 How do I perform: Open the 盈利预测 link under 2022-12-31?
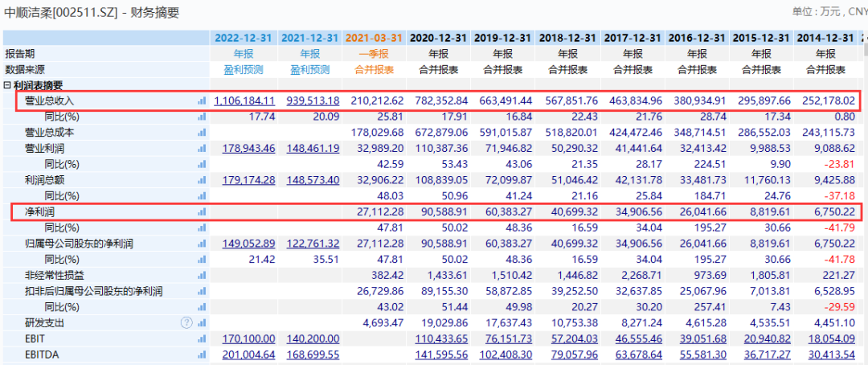(x=243, y=70)
